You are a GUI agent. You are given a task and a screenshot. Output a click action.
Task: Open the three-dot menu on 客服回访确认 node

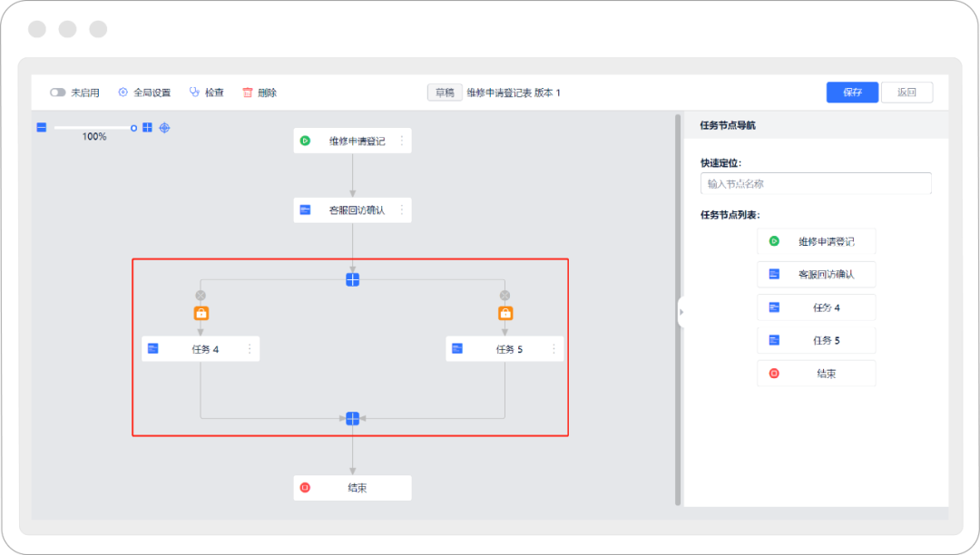pos(402,209)
